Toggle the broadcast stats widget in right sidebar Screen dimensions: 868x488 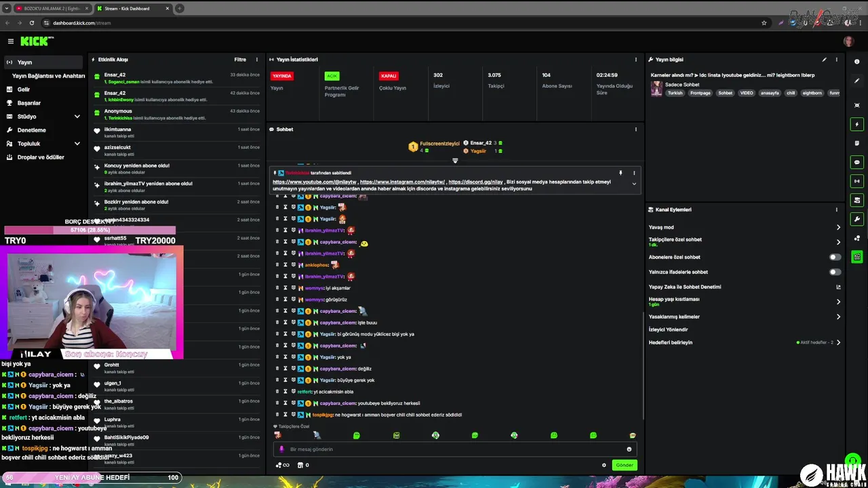point(857,181)
